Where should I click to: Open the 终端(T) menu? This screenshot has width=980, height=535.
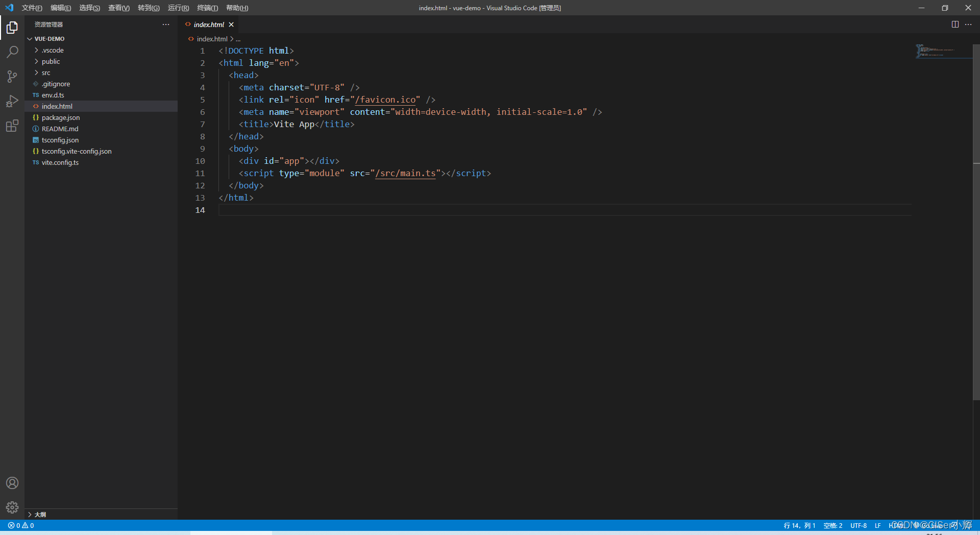pos(207,8)
